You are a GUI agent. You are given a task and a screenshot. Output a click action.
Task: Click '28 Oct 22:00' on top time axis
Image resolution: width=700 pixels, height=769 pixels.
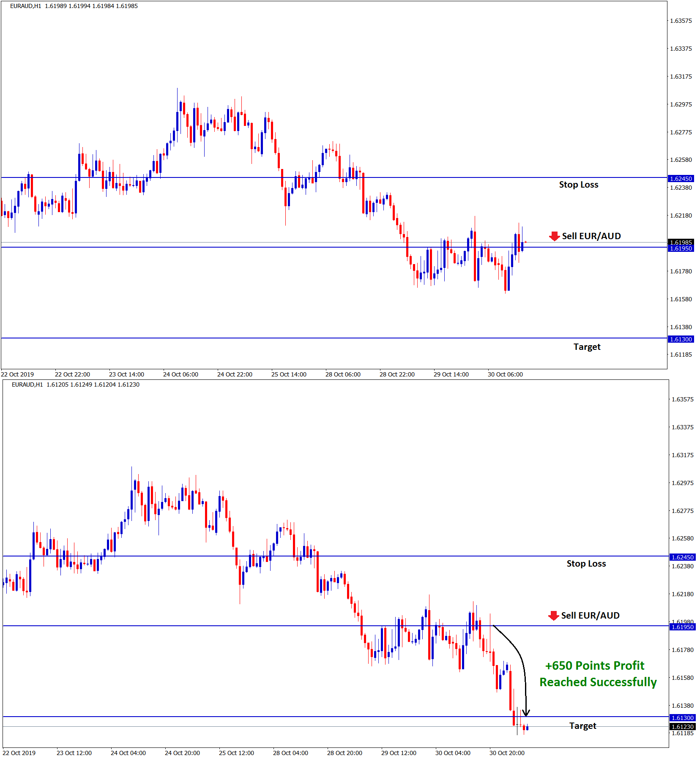[x=397, y=374]
